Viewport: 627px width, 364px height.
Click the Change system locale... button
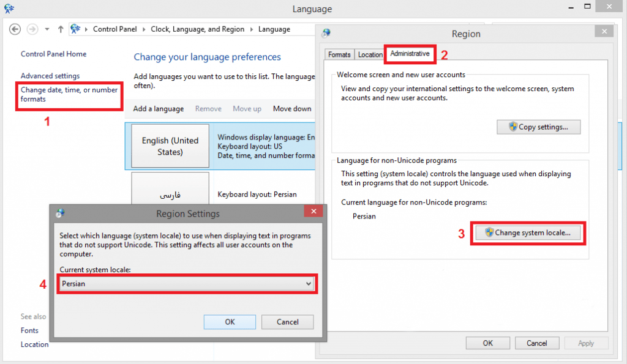point(528,232)
